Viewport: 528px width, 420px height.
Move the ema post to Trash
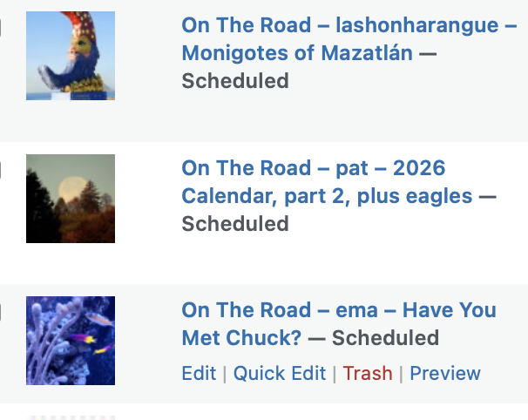(367, 373)
